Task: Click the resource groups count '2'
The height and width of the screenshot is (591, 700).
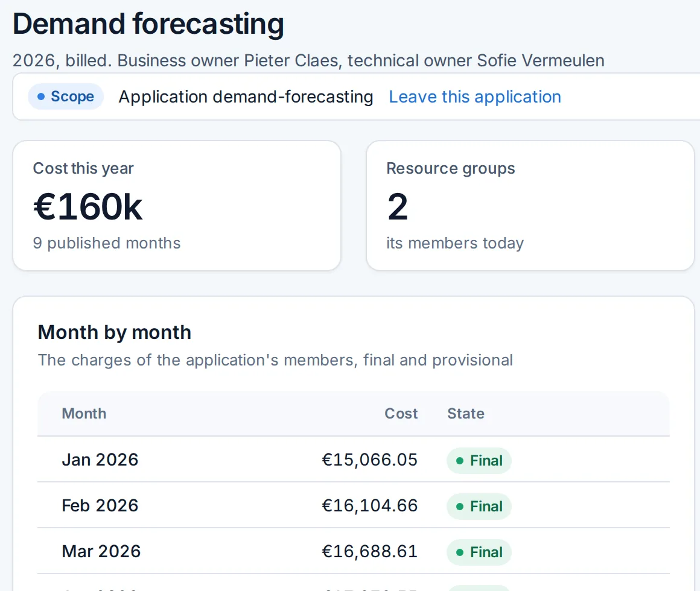Action: [x=397, y=206]
